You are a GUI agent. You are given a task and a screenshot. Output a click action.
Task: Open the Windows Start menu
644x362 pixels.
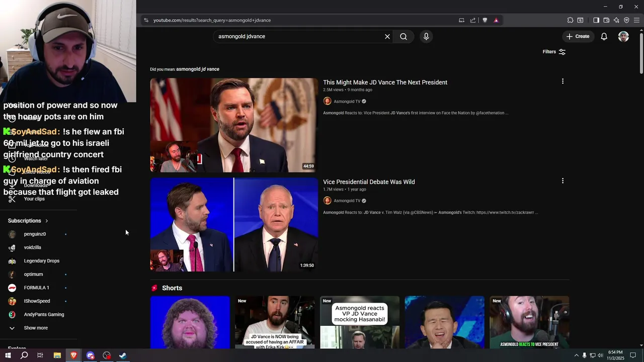(8, 355)
